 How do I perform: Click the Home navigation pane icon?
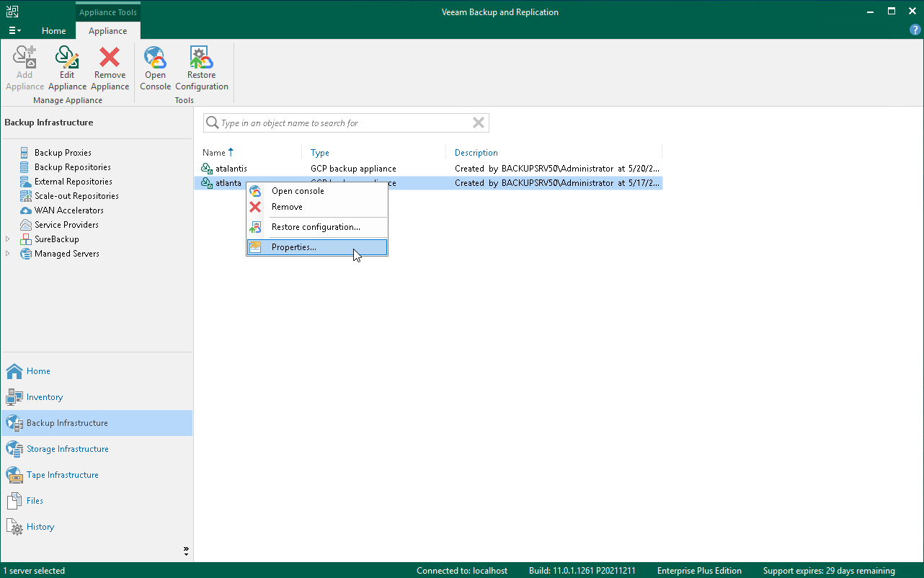14,371
